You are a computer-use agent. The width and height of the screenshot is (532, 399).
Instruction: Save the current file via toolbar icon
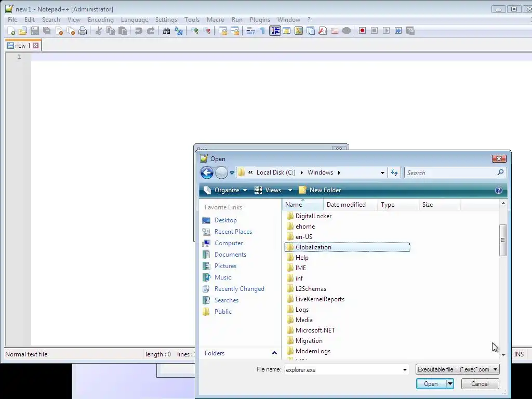click(35, 31)
